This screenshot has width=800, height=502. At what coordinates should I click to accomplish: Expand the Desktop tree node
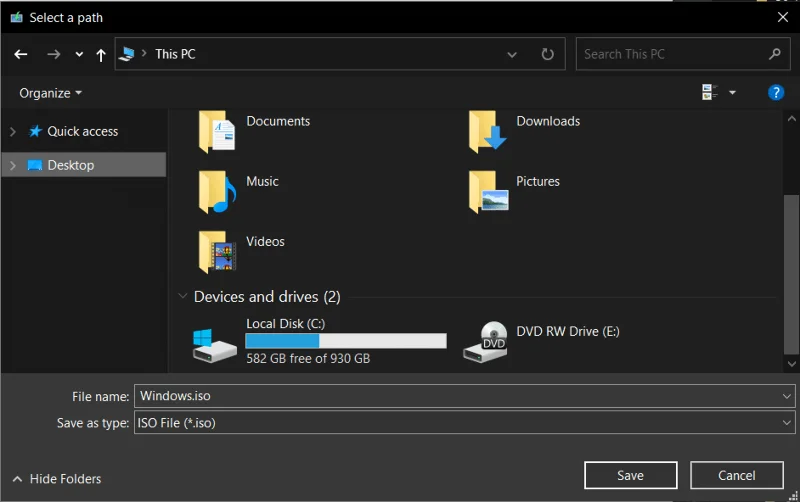(13, 165)
